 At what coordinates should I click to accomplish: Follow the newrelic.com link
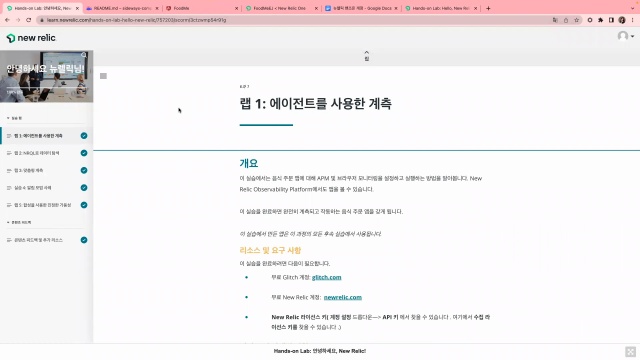pos(342,297)
